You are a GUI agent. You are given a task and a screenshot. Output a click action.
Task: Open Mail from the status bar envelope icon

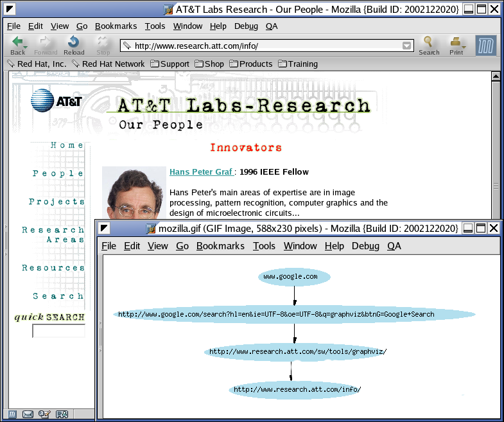28,414
